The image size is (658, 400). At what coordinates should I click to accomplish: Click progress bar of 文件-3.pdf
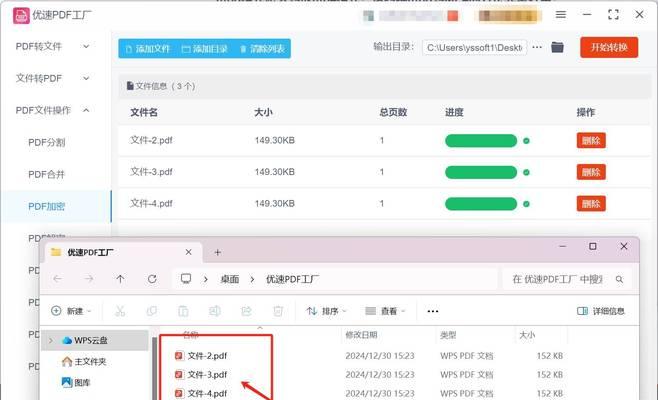click(x=481, y=172)
